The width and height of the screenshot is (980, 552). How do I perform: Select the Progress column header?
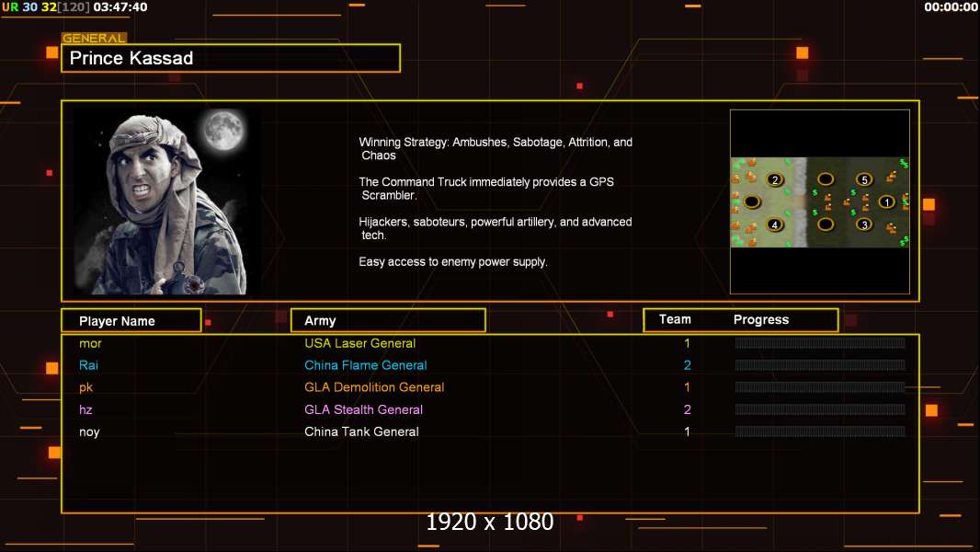[761, 320]
